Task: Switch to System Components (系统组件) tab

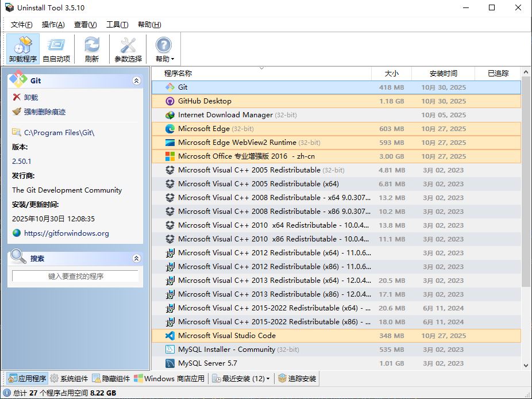Action: [69, 378]
